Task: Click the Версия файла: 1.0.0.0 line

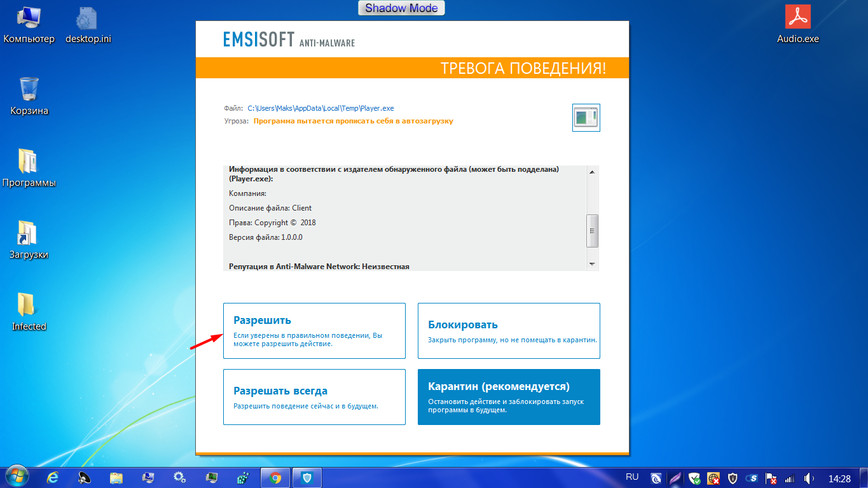Action: coord(266,237)
